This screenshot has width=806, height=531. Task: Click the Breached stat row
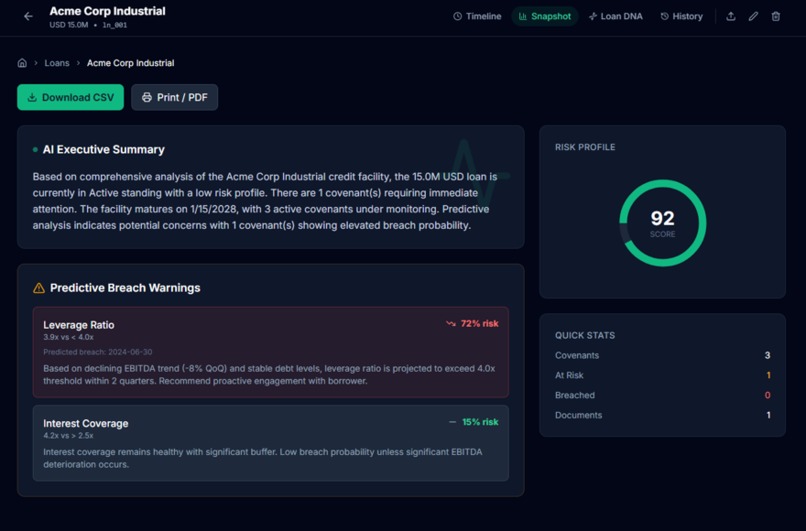tap(663, 395)
